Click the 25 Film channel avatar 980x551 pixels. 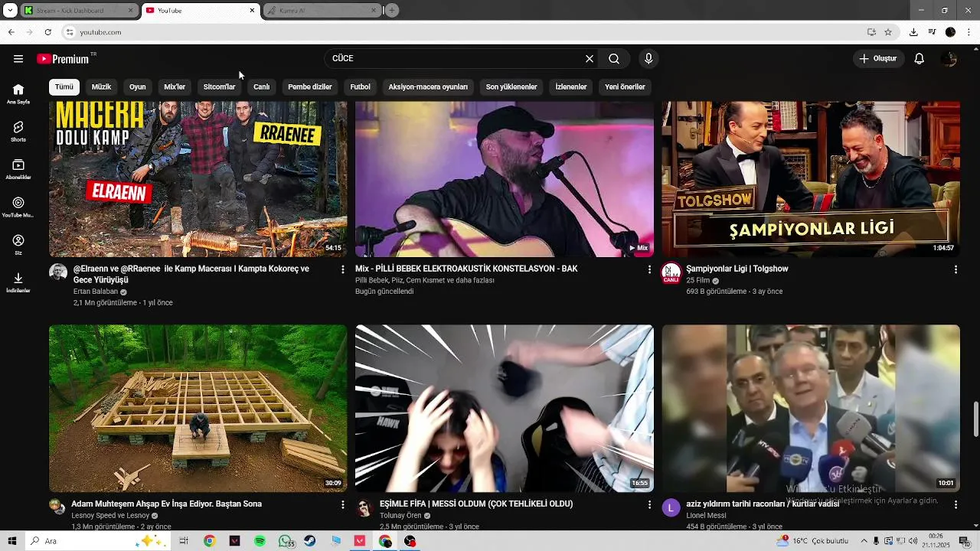coord(671,273)
